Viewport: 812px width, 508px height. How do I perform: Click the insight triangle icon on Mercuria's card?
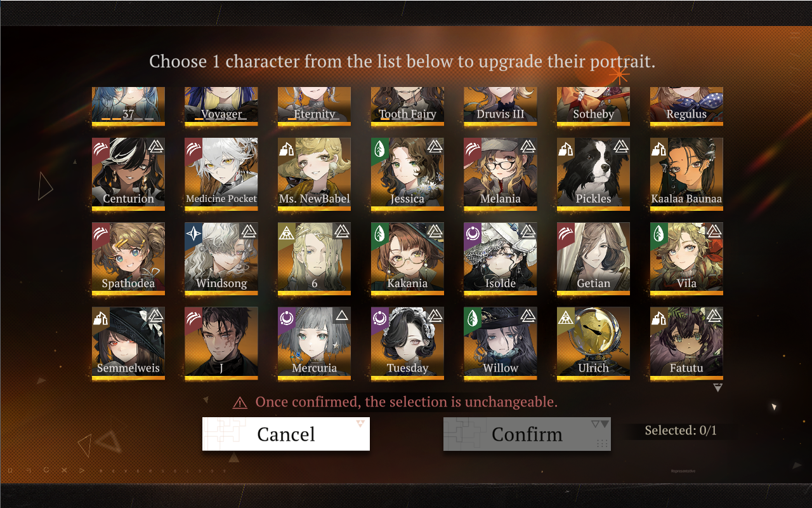[x=341, y=316]
